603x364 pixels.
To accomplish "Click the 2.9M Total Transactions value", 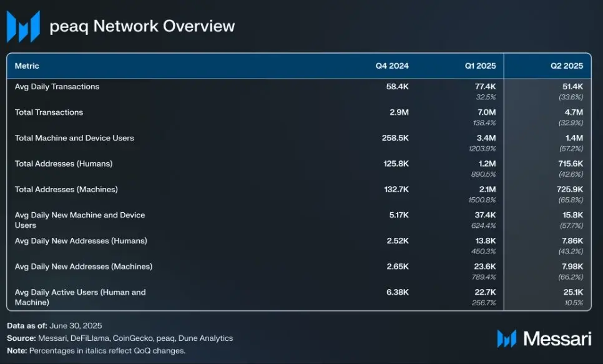I will [x=399, y=112].
